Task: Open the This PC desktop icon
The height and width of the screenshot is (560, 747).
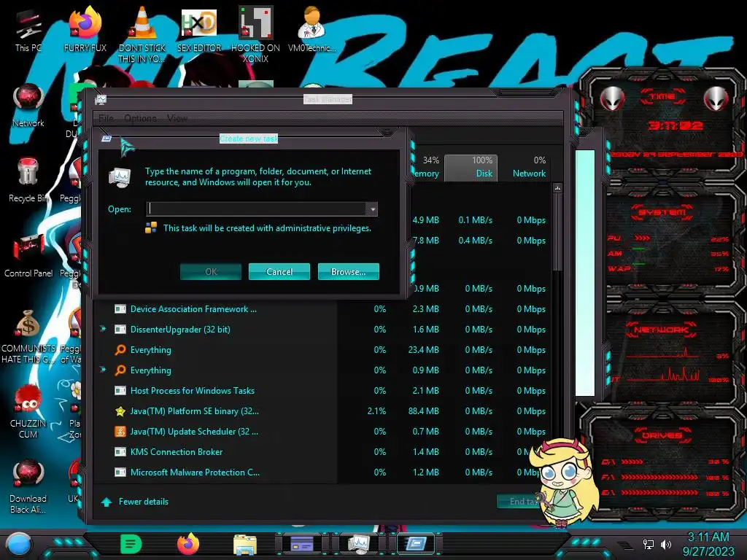Action: [28, 31]
